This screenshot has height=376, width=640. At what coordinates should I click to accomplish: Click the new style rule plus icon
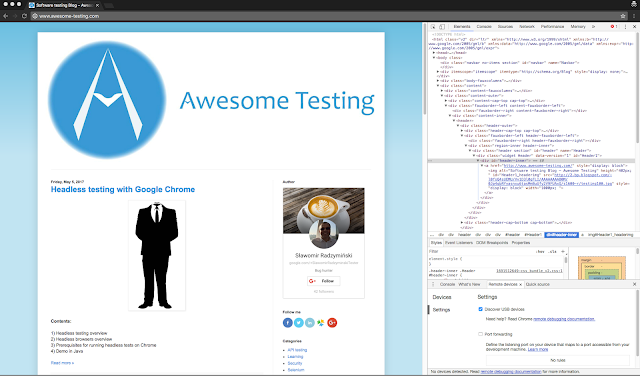tap(562, 251)
